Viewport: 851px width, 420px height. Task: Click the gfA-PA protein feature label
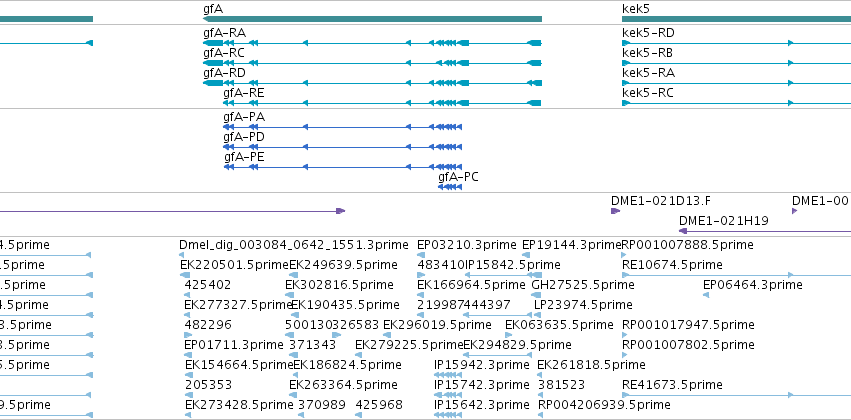point(244,117)
